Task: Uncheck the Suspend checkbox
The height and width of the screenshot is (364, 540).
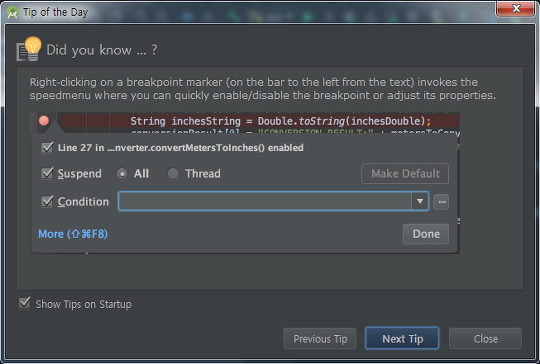Action: 47,173
